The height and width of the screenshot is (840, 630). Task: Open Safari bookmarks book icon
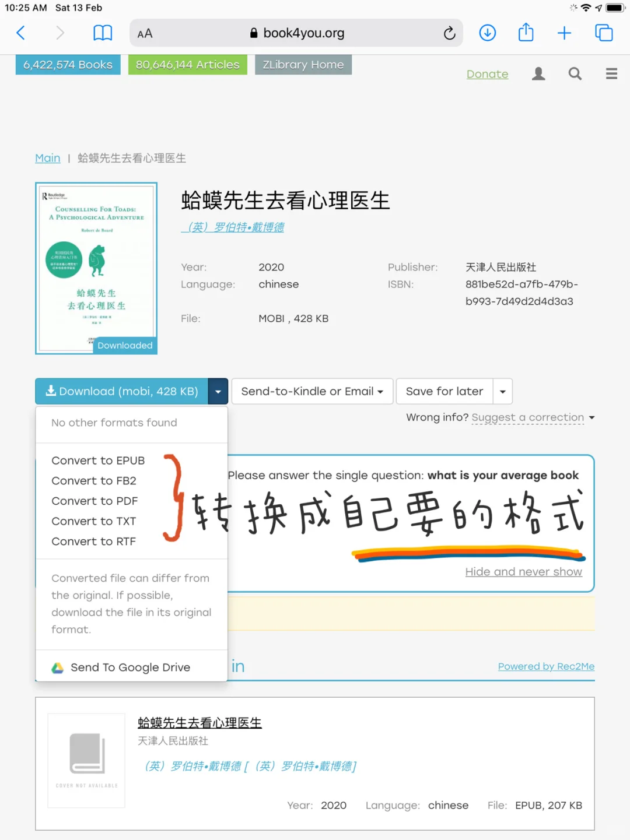(103, 33)
